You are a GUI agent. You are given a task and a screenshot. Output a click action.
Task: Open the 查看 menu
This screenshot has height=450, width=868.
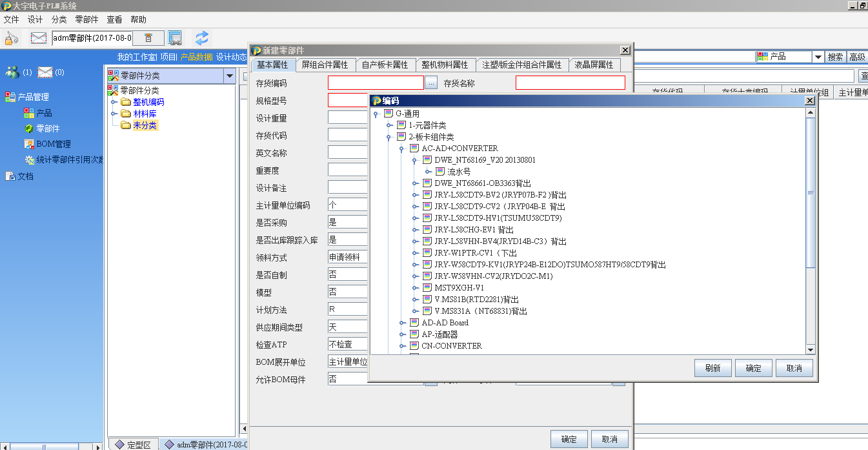point(114,19)
